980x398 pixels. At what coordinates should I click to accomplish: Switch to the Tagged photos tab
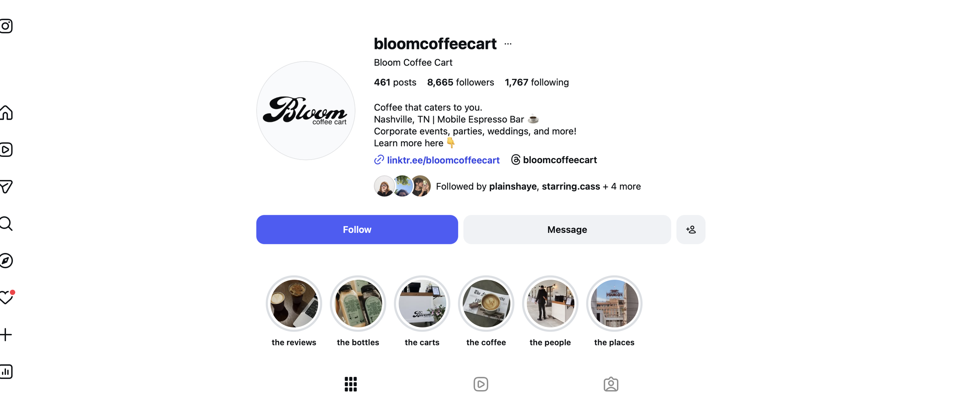click(611, 384)
